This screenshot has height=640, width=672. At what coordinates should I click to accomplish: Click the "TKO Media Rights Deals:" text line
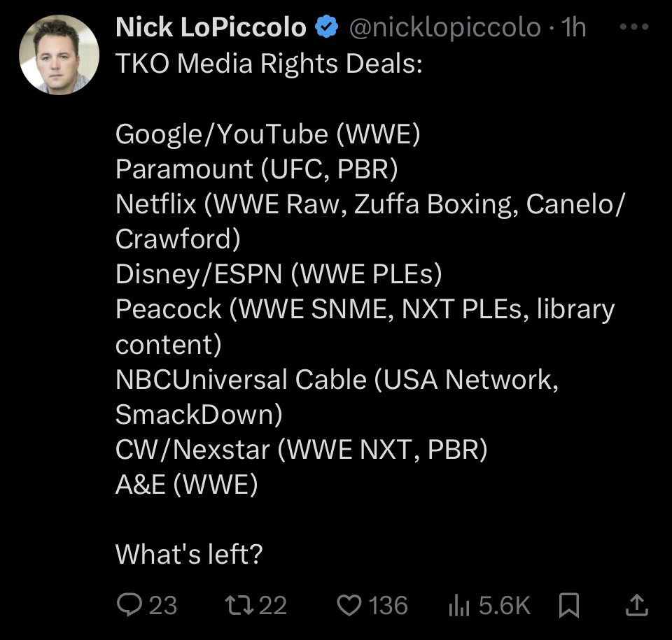[269, 64]
